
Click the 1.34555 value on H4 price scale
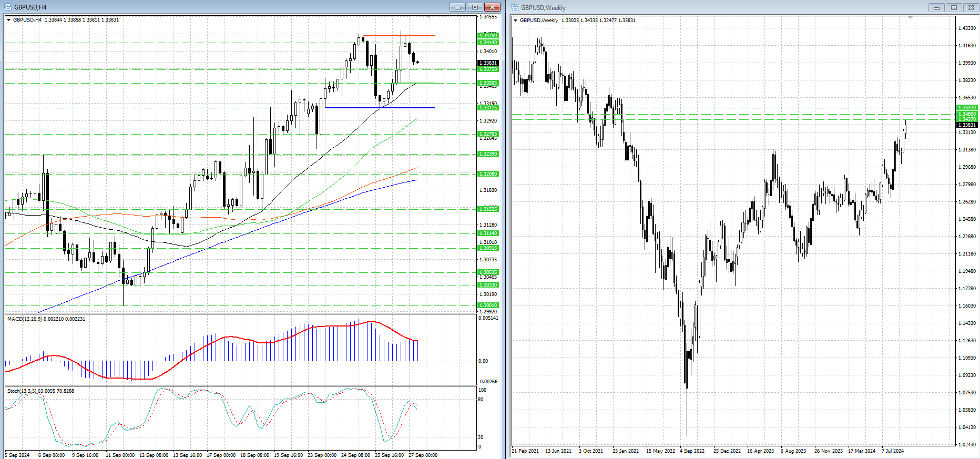(488, 17)
